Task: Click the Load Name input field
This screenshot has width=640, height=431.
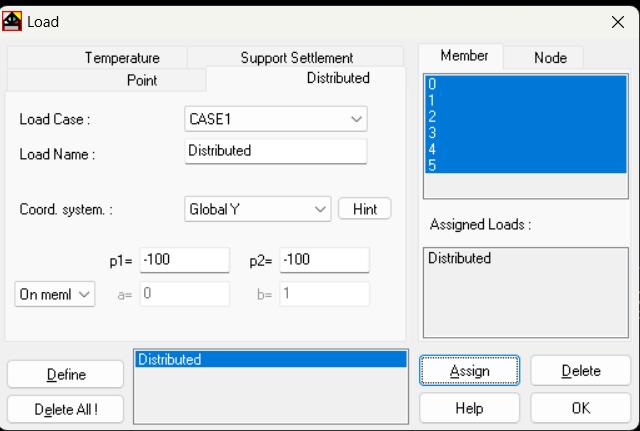Action: (276, 151)
